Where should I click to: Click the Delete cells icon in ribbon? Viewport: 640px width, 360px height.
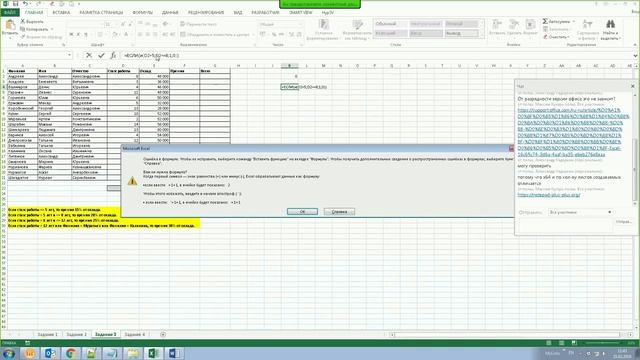(514, 24)
